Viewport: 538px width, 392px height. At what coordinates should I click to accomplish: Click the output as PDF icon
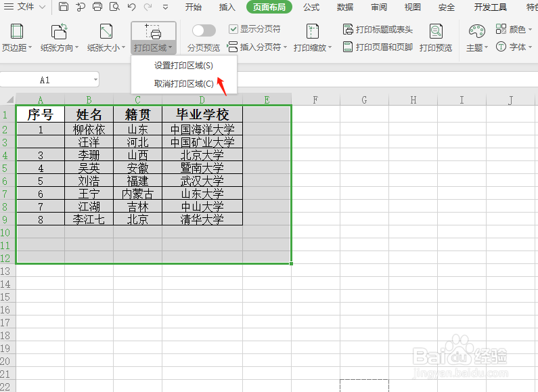coord(81,7)
